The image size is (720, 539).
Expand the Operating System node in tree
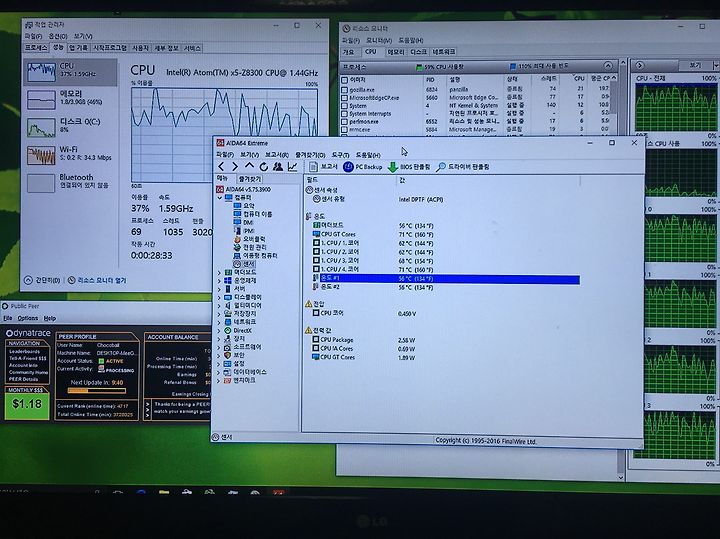(219, 281)
